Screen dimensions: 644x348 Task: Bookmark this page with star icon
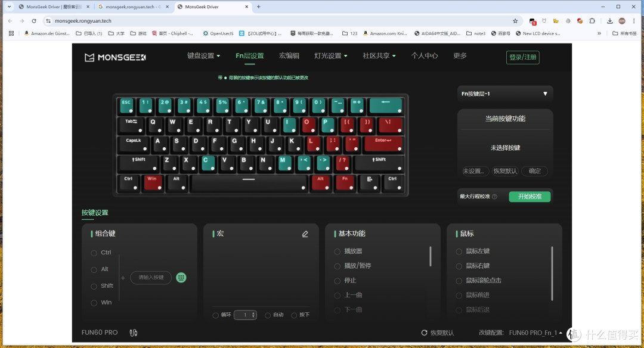(x=515, y=21)
